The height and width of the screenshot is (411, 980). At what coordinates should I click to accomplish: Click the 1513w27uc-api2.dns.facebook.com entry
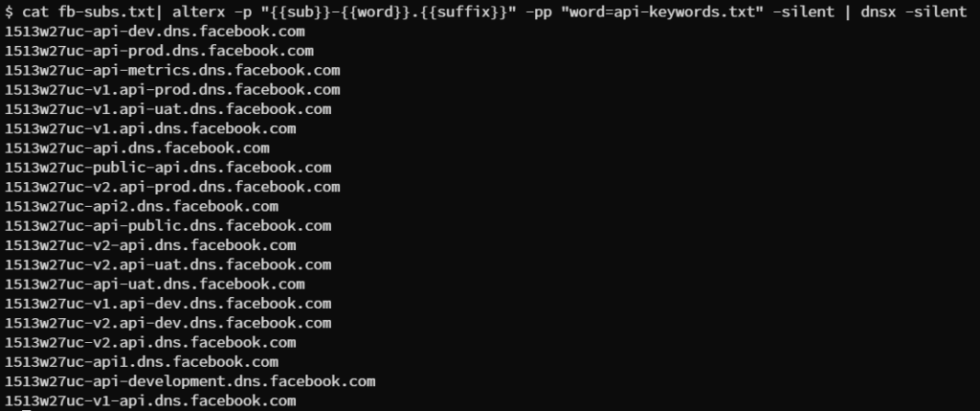[x=142, y=206]
